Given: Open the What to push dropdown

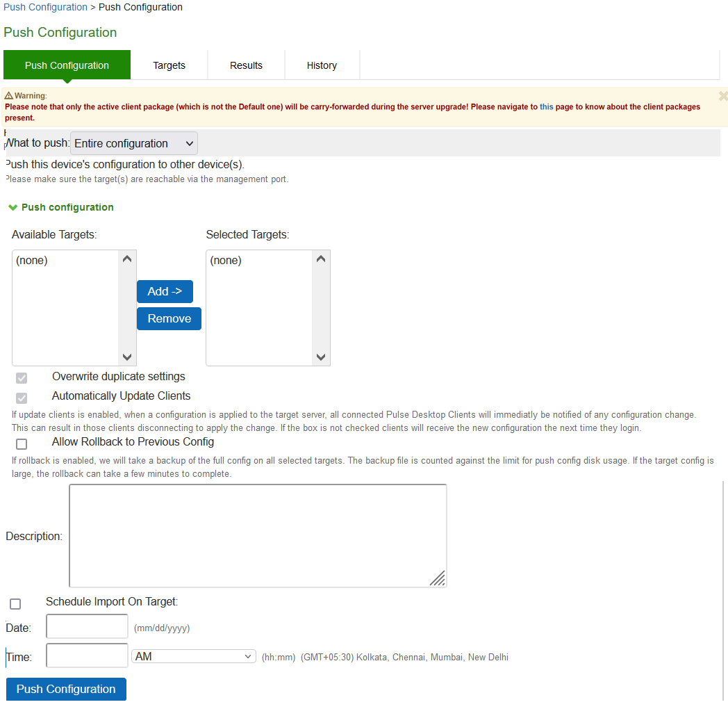Looking at the screenshot, I should point(133,143).
